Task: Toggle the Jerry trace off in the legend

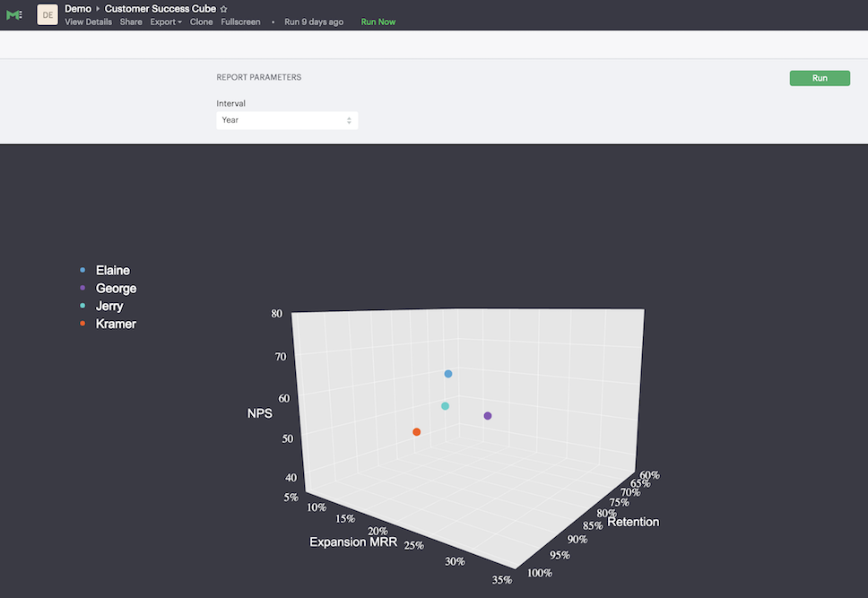Action: [108, 306]
